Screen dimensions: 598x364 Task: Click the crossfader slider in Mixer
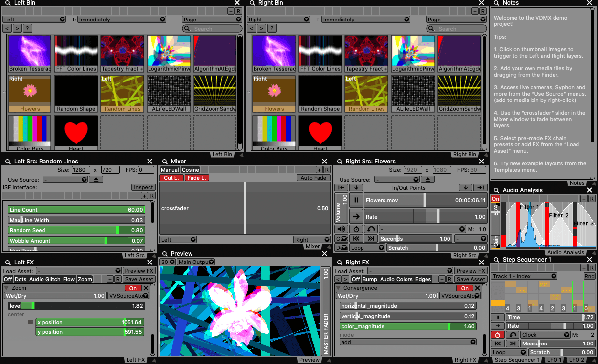coord(245,208)
